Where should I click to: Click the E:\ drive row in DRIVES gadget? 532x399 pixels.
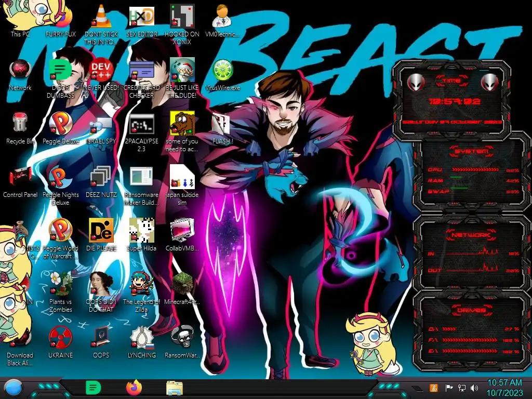pyautogui.click(x=474, y=351)
